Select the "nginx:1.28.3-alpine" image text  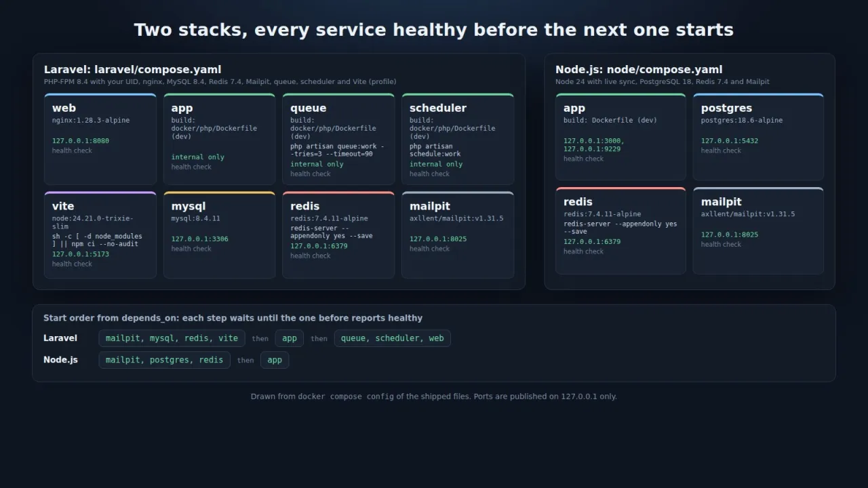(x=91, y=121)
